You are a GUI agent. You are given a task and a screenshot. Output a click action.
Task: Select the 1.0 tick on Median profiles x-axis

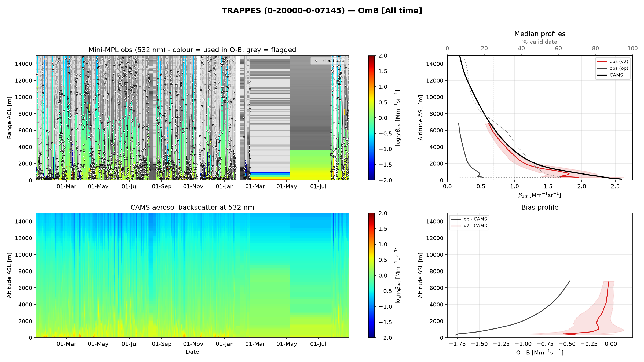point(514,187)
